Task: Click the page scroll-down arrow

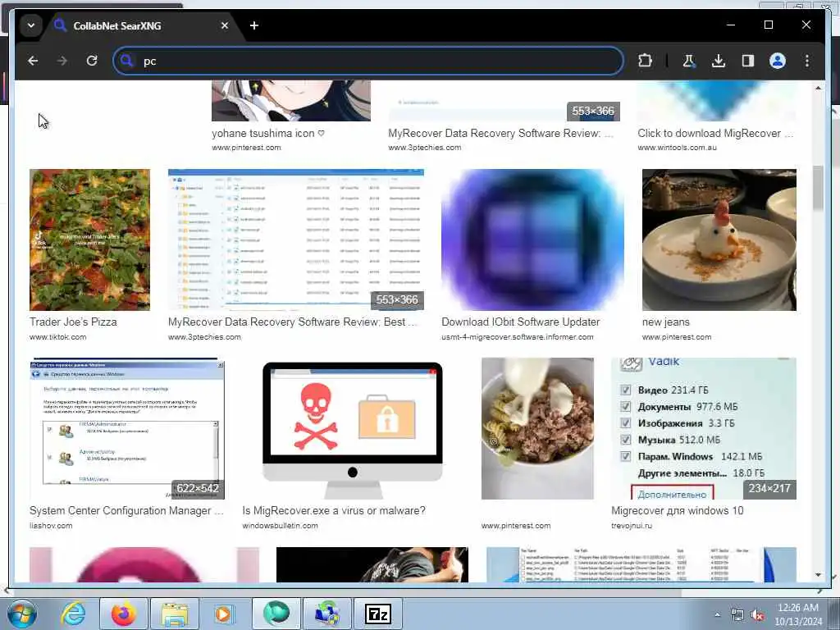Action: pyautogui.click(x=818, y=575)
